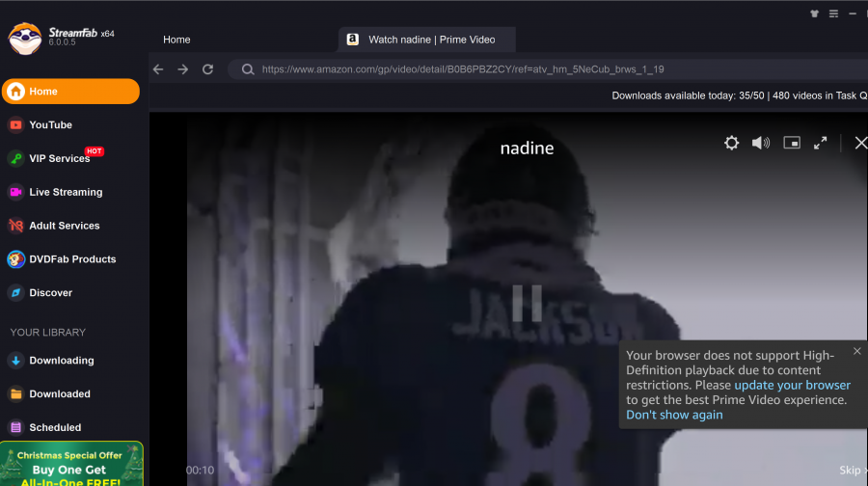Click the nadine video title

[527, 148]
